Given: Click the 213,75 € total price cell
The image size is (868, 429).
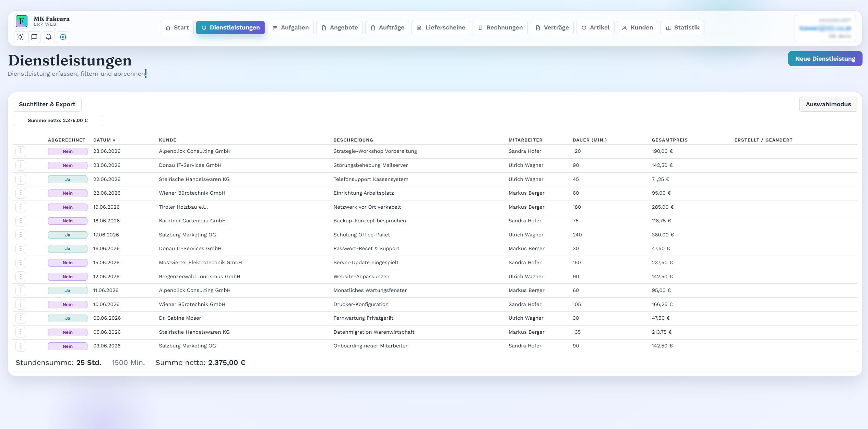Looking at the screenshot, I should click(x=662, y=332).
